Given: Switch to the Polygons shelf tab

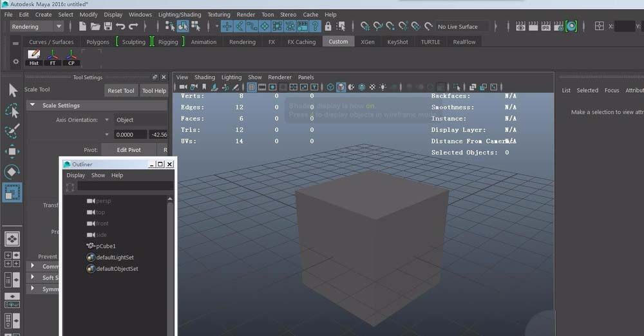Looking at the screenshot, I should coord(98,42).
